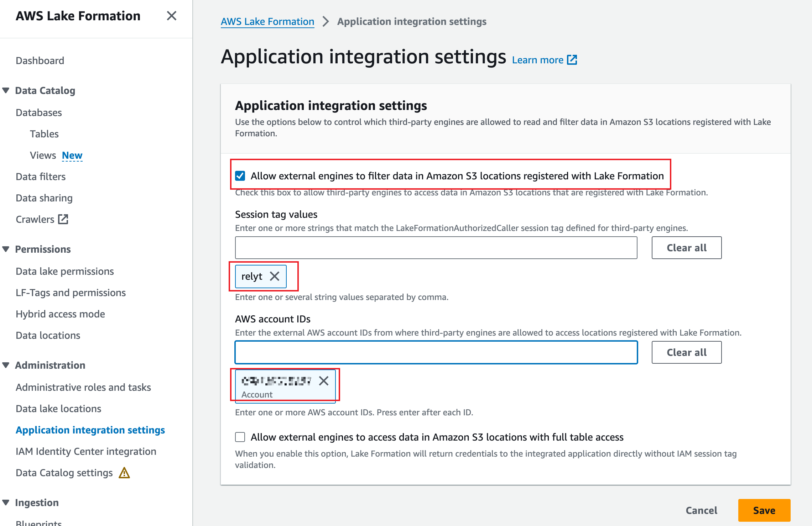This screenshot has width=812, height=526.
Task: Click the Application integration settings breadcrumb text
Action: [x=412, y=21]
